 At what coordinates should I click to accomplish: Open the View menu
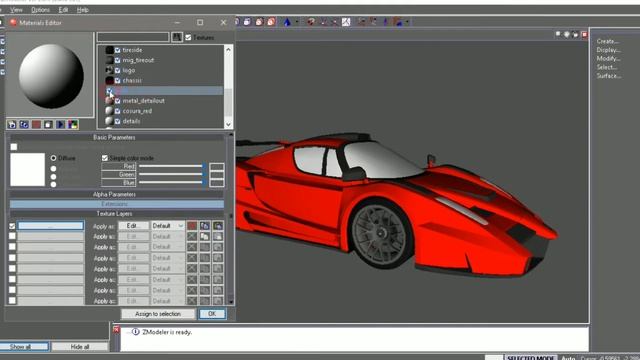[x=16, y=9]
